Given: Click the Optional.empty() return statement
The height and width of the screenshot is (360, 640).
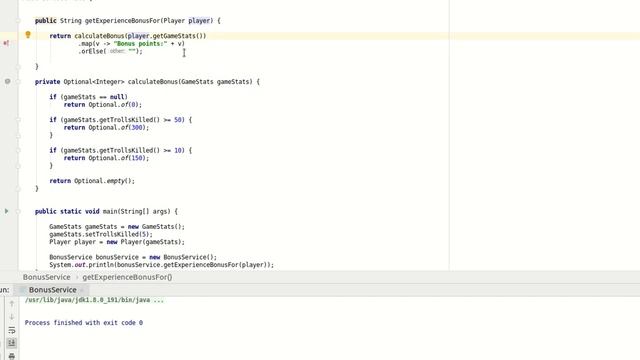Looking at the screenshot, I should [92, 181].
